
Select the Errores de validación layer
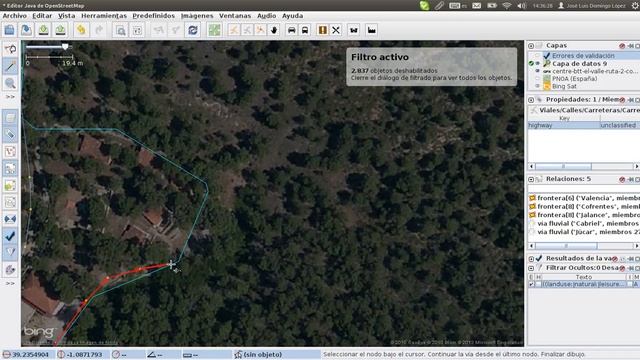click(583, 56)
